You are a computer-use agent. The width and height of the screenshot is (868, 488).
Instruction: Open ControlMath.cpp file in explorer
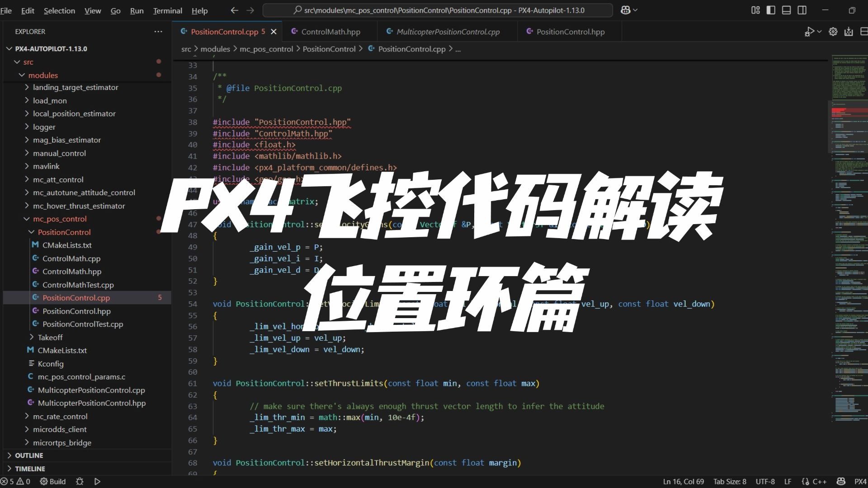click(87, 258)
